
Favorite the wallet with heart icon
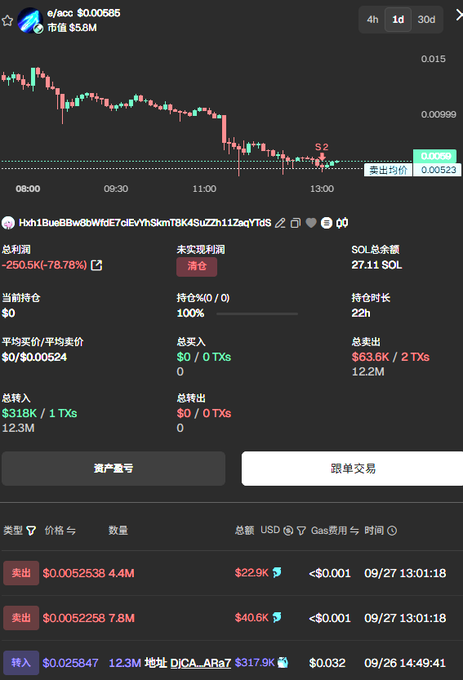311,223
